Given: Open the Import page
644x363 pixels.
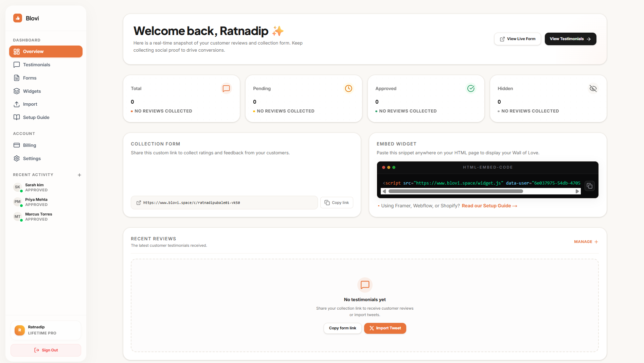Looking at the screenshot, I should (x=46, y=104).
